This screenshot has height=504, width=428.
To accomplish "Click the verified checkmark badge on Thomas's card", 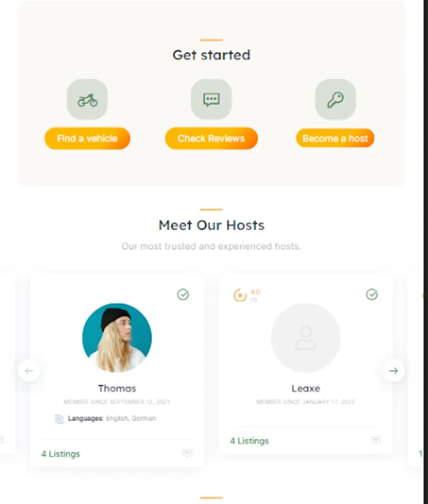I will tap(183, 295).
